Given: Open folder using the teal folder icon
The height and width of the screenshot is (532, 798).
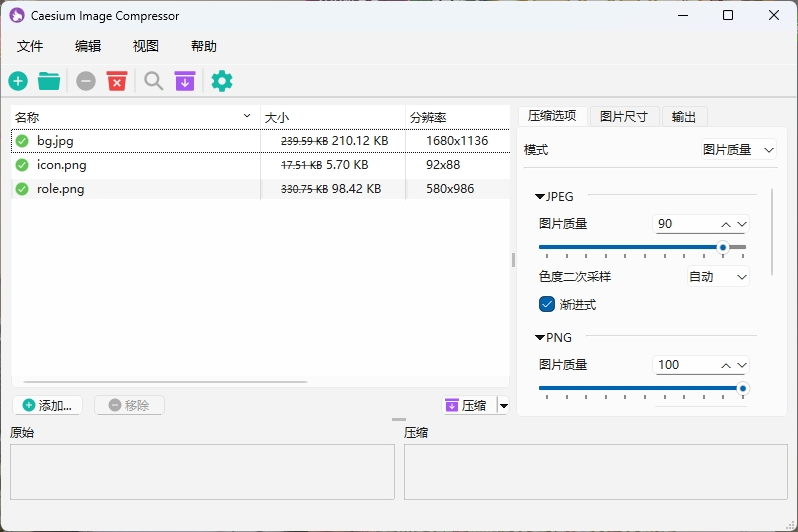Looking at the screenshot, I should (49, 81).
